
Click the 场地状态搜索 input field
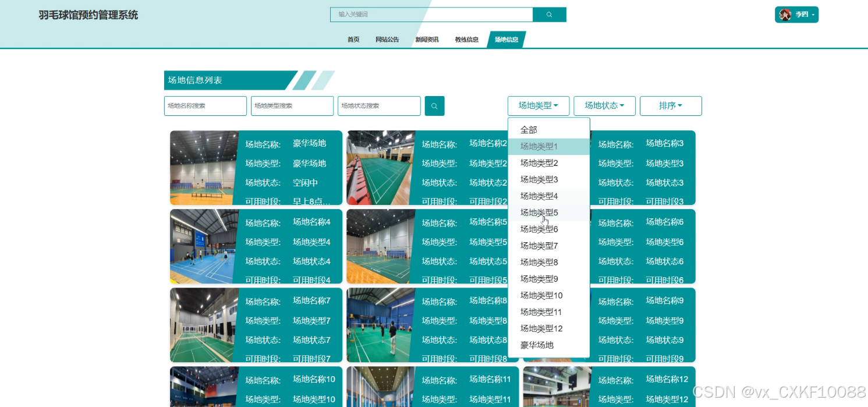pyautogui.click(x=379, y=106)
